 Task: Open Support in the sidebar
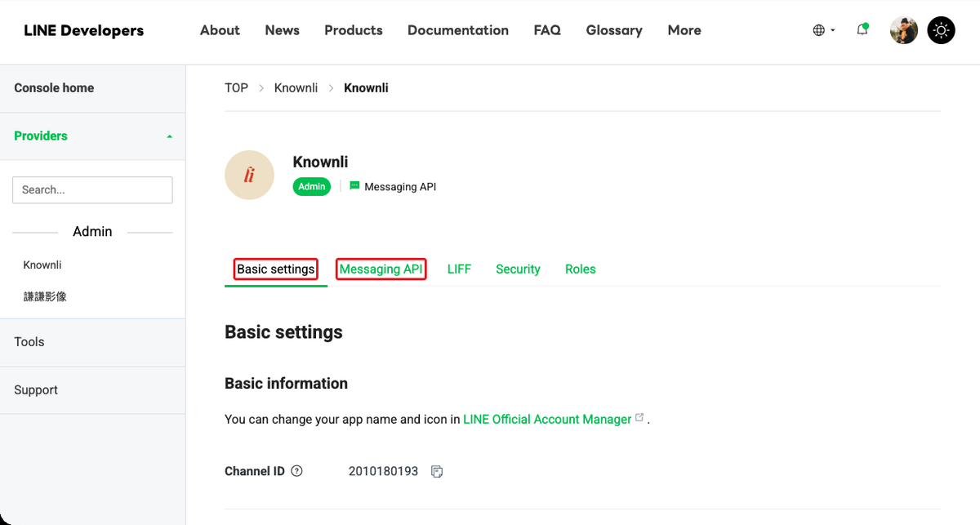(x=92, y=390)
